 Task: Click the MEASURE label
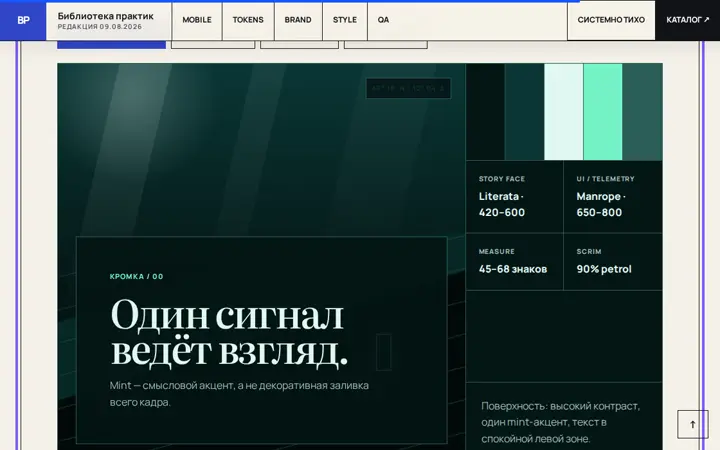coord(496,252)
